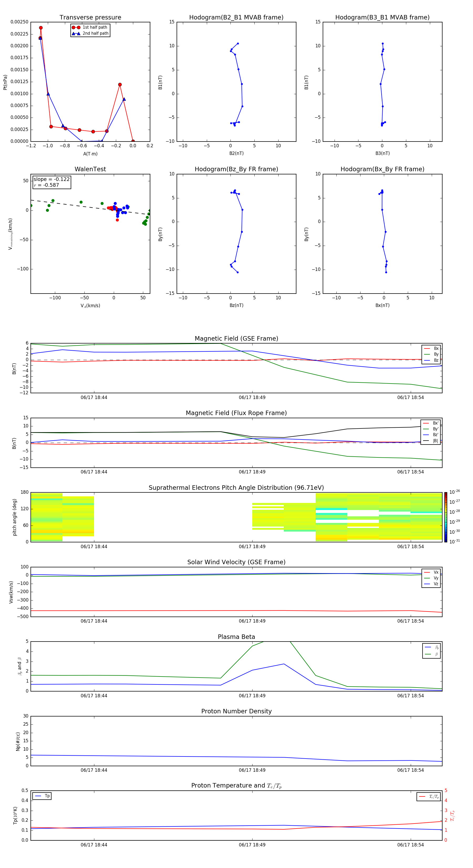Viewport: 473px width, 868px height.
Task: Click the 'Vsw(km/s)' axis label
Action: point(11,592)
